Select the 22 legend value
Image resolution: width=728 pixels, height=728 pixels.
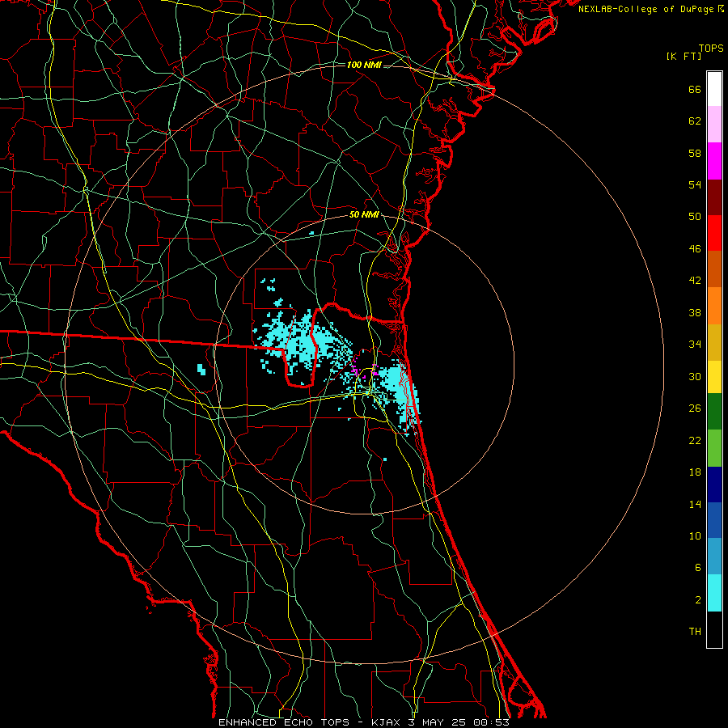coord(695,440)
